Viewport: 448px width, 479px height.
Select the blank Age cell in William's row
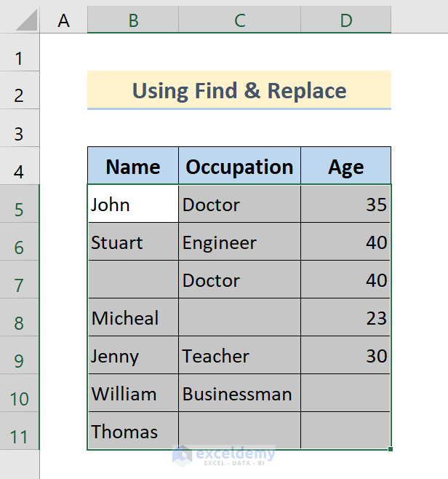(345, 393)
